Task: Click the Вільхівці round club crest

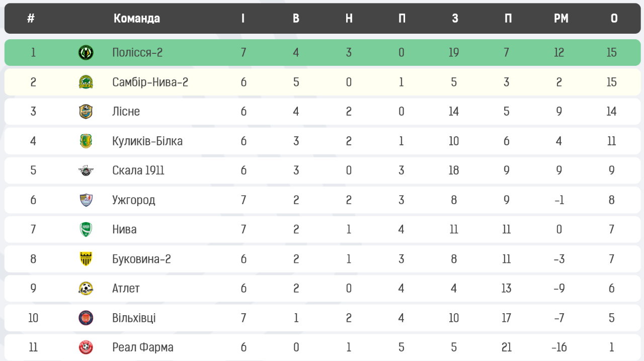Action: tap(86, 318)
